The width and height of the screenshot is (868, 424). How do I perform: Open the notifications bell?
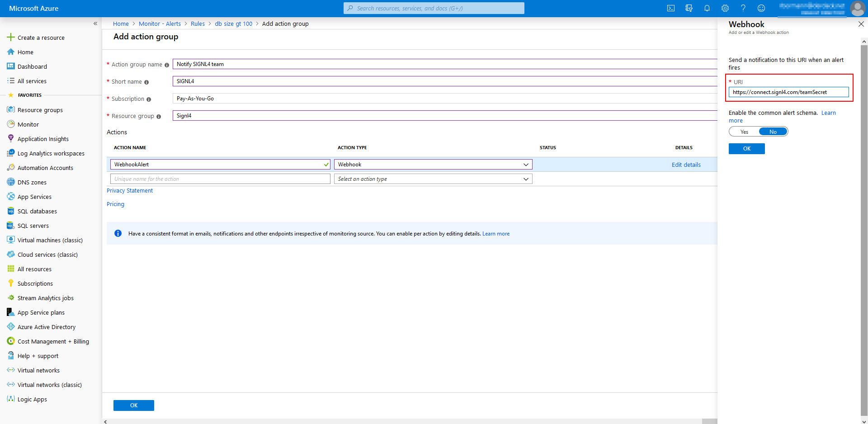tap(707, 8)
